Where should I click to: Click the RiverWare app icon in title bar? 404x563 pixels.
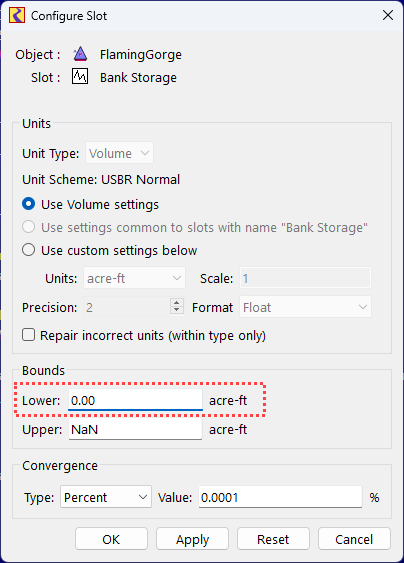pos(17,15)
